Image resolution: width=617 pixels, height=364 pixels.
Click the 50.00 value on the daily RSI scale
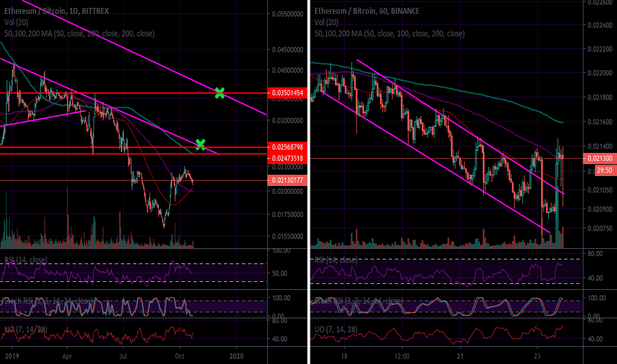(x=279, y=273)
